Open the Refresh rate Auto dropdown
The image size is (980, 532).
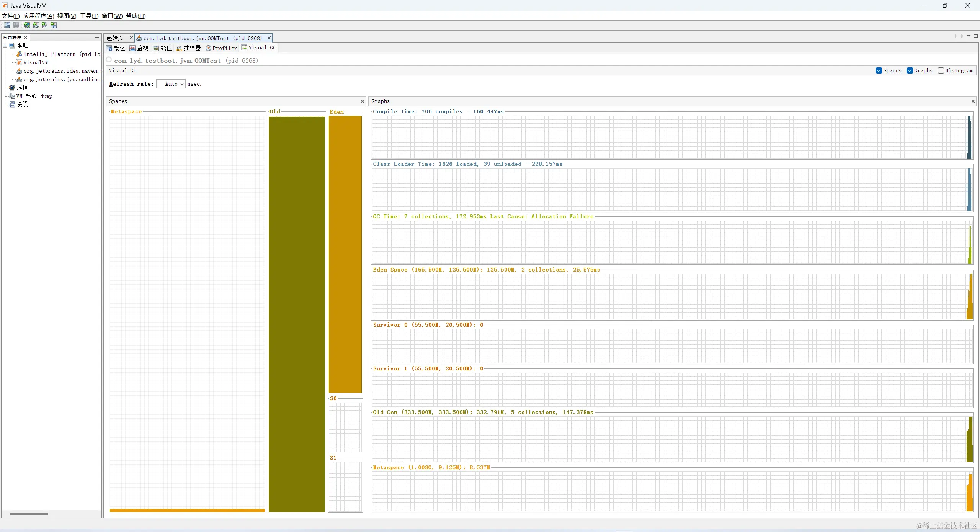[x=171, y=84]
